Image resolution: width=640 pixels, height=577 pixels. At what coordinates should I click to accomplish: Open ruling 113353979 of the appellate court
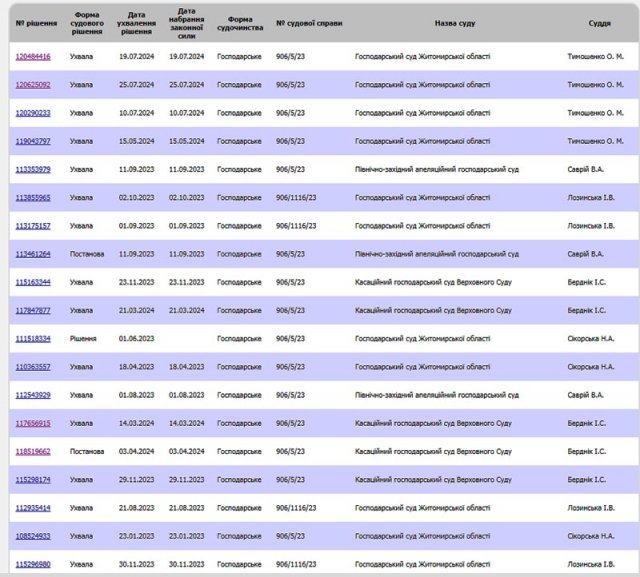pyautogui.click(x=33, y=169)
